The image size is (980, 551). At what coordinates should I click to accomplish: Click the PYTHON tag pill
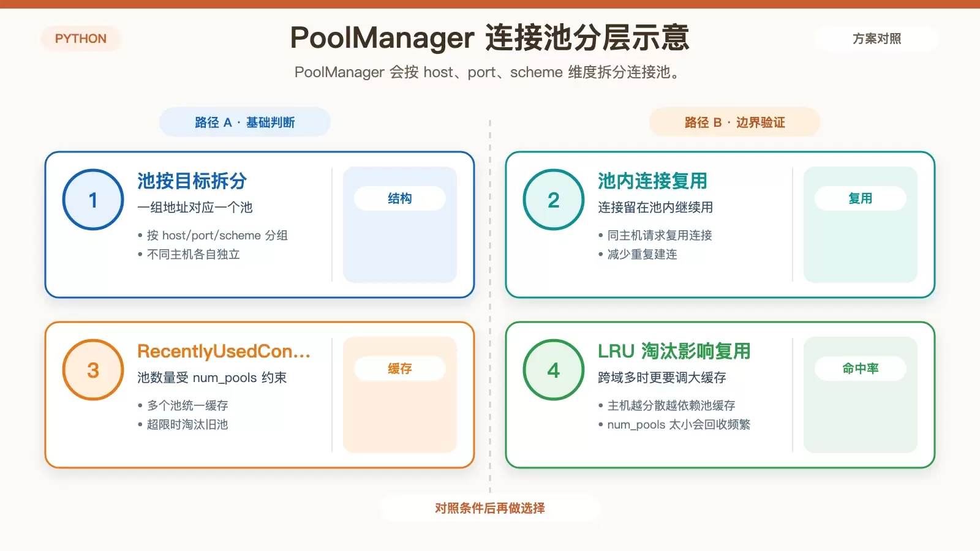coord(81,39)
